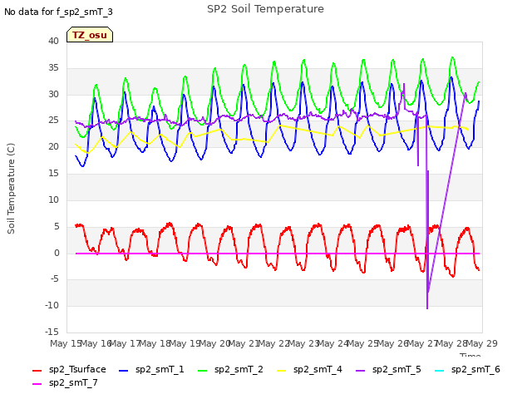Screen dimensions: 532x399
Task: Click the 25 y-axis tick label
Action: pos(53,120)
